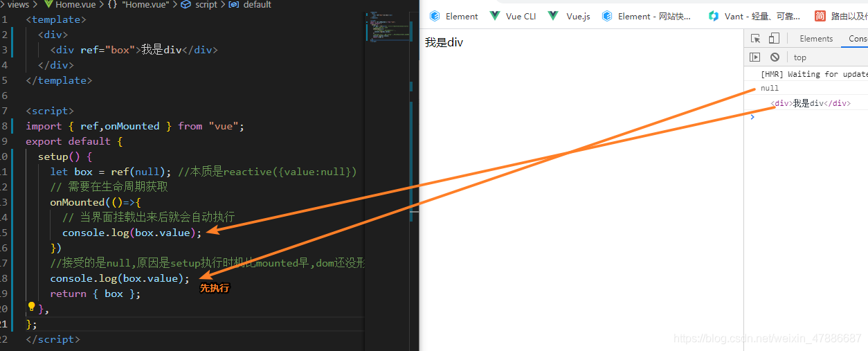Open the '路由以及传' bookmark
The width and height of the screenshot is (868, 351).
[841, 16]
